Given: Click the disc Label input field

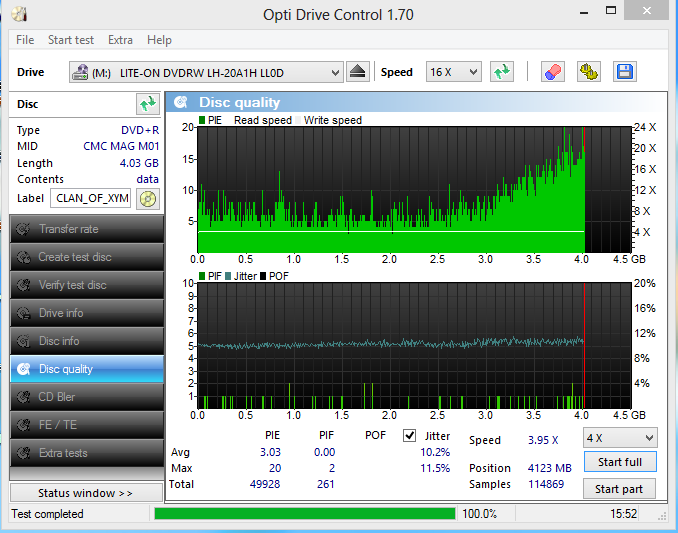Looking at the screenshot, I should coord(90,198).
